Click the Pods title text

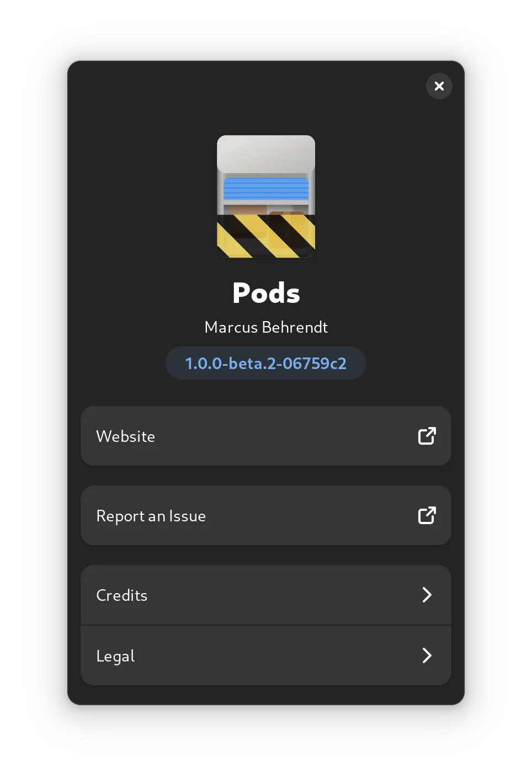click(x=266, y=293)
